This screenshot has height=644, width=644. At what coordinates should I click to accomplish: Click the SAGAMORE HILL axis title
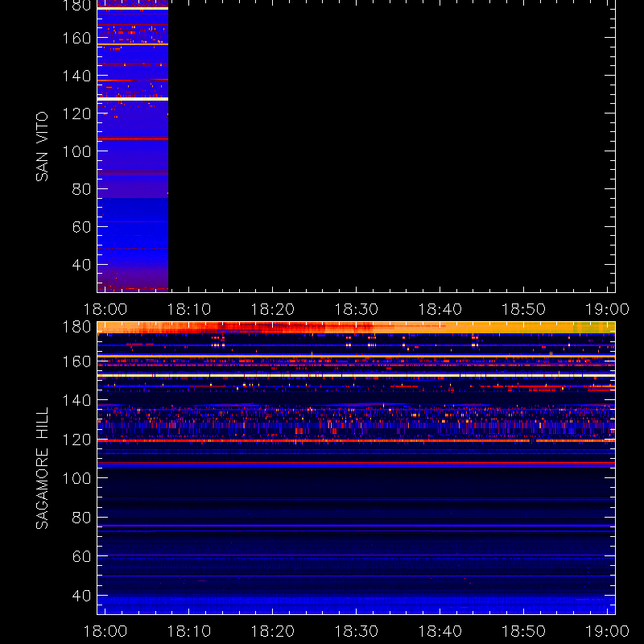[x=42, y=468]
